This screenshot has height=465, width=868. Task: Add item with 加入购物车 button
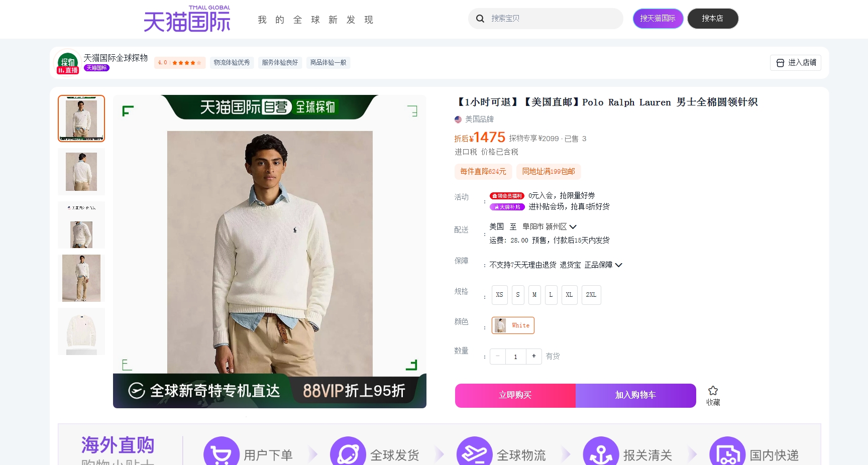[635, 395]
